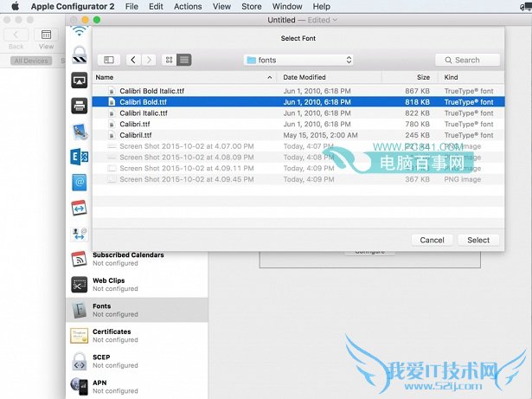The width and height of the screenshot is (532, 399).
Task: Select the Calibril.ttf file
Action: [298, 135]
